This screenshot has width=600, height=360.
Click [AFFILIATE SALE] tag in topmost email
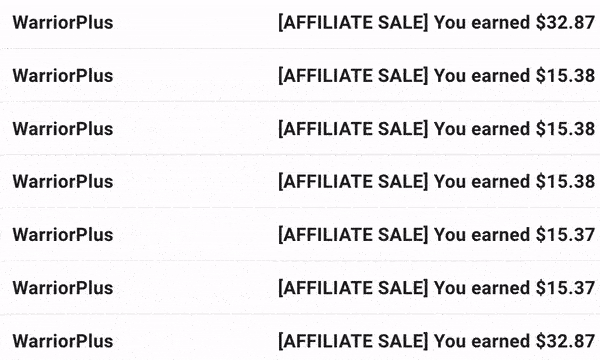pyautogui.click(x=353, y=22)
